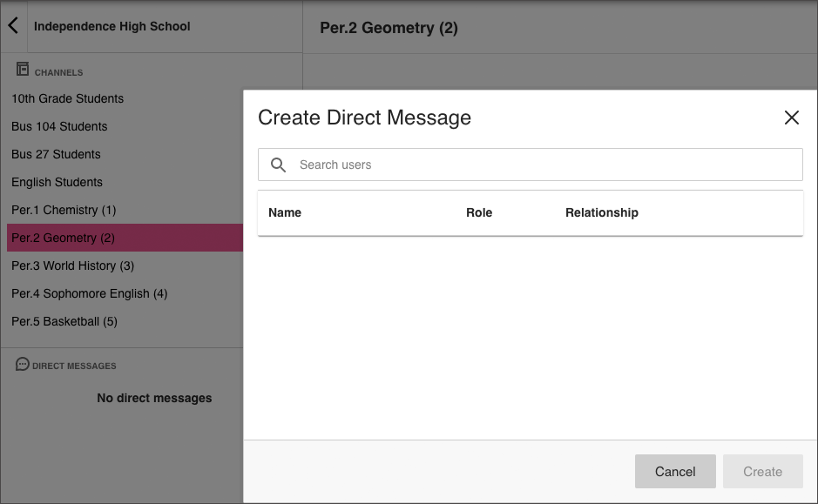The image size is (818, 504).
Task: Open the Per.1 Chemistry (1) channel
Action: pos(64,210)
